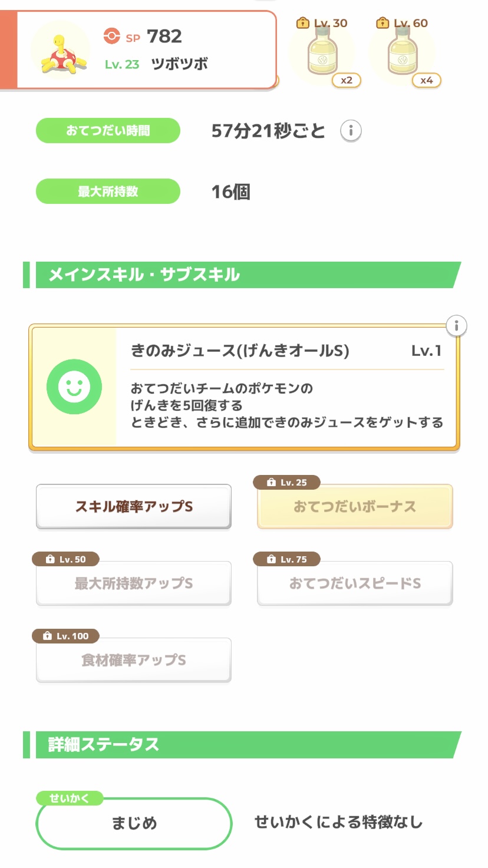Select the locked おてつだいボーナス sub skill
This screenshot has height=868, width=488.
[355, 507]
